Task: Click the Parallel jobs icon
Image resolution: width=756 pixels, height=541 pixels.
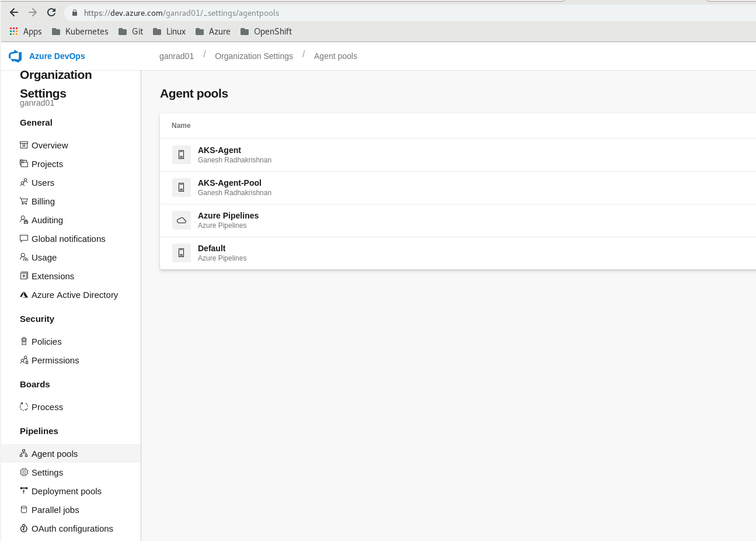Action: 24,509
